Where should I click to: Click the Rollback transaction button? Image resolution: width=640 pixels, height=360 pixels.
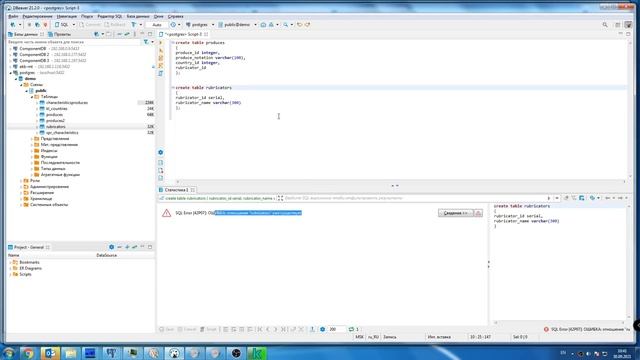coord(115,25)
